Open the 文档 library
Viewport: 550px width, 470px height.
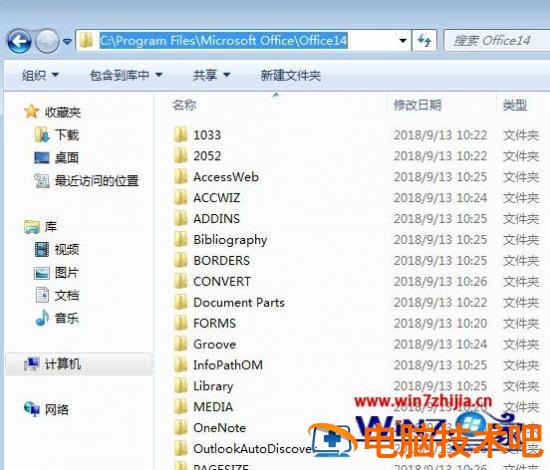pos(67,295)
